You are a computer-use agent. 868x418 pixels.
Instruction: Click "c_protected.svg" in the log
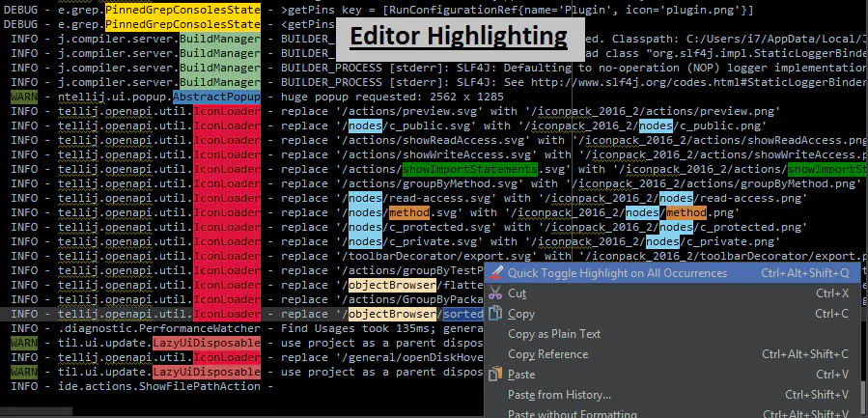coord(439,227)
